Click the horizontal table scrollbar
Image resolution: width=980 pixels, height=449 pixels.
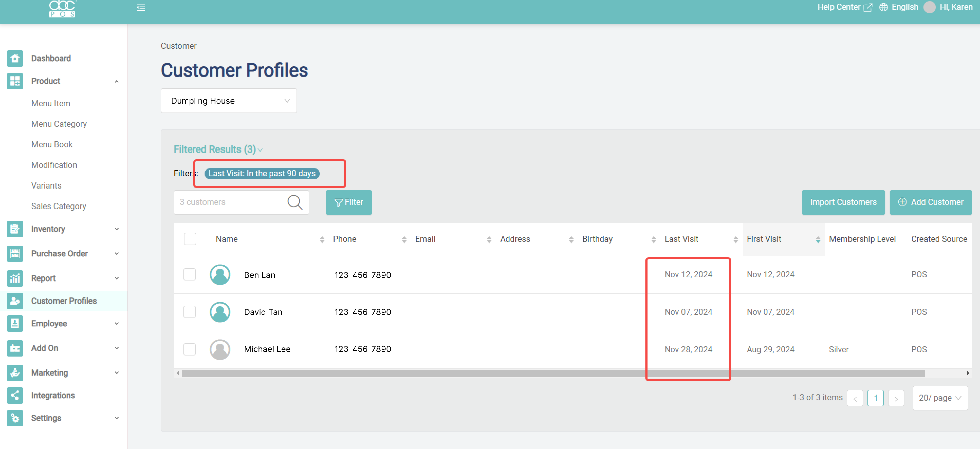pos(554,373)
